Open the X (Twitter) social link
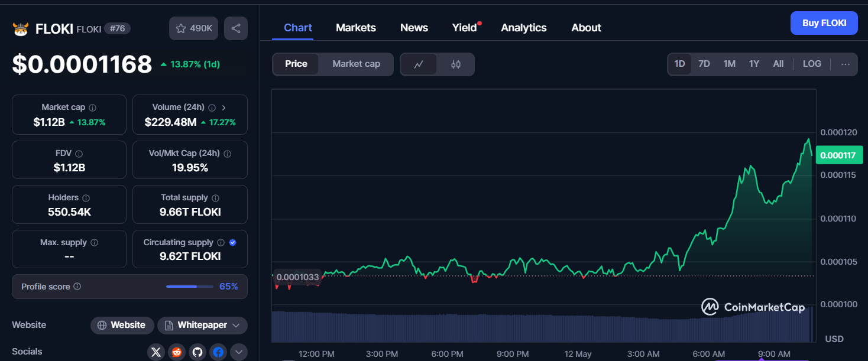 click(x=156, y=352)
